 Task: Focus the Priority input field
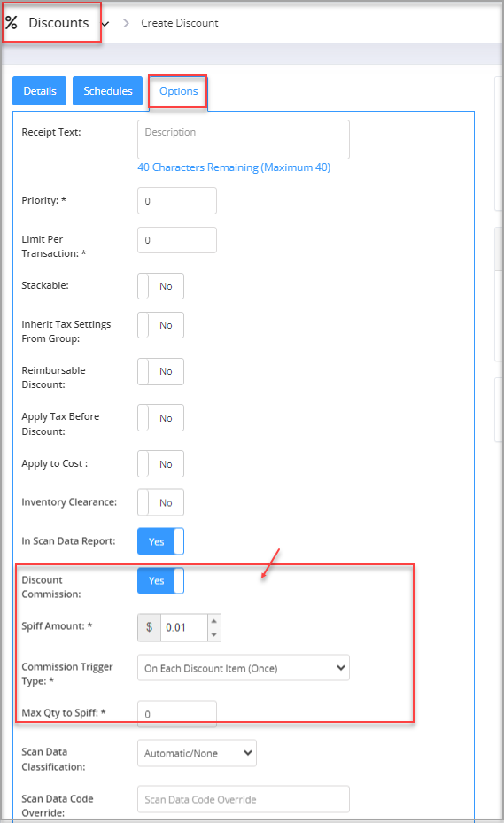coord(177,200)
